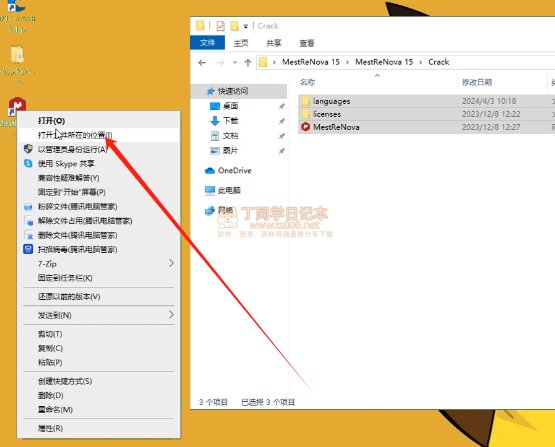Choose 解除文件占用(腾讯电脑管家) menu entry
The width and height of the screenshot is (555, 447).
point(99,221)
